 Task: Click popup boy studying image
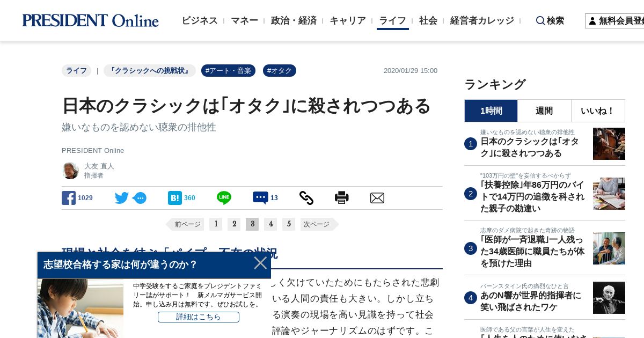click(x=80, y=308)
